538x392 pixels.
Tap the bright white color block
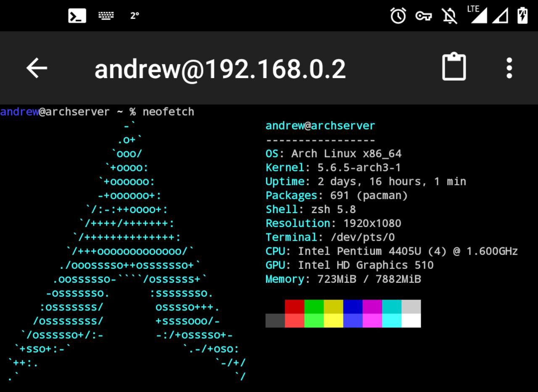411,321
